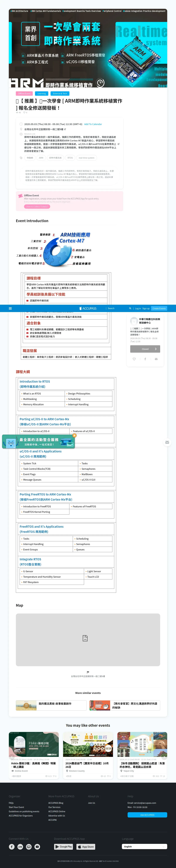The height and width of the screenshot is (868, 176).
Task: Open the FAQs footer link
Action: (11, 803)
